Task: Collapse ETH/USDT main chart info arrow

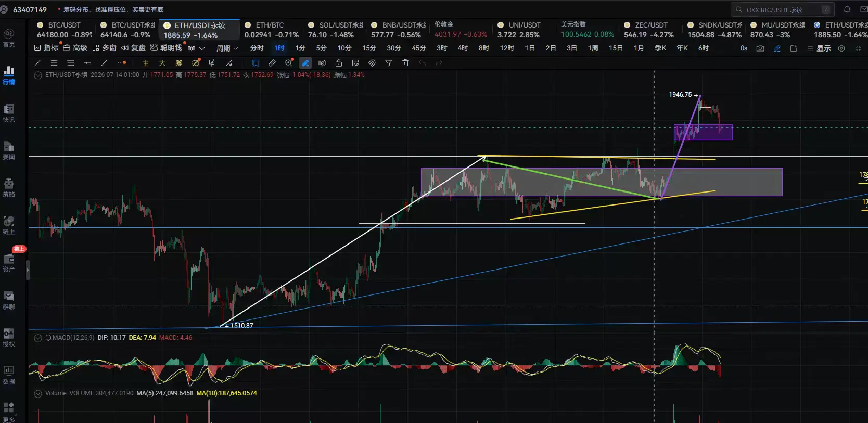Action: (x=38, y=75)
